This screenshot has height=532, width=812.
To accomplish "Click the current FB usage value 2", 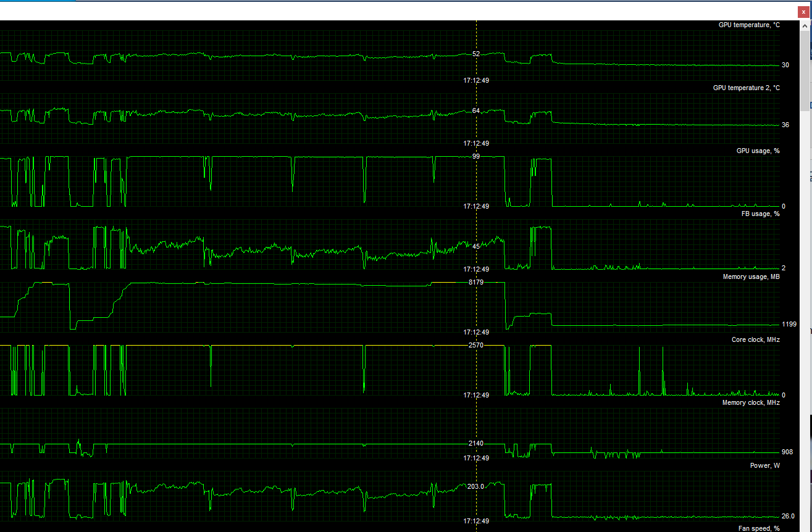I will point(784,268).
